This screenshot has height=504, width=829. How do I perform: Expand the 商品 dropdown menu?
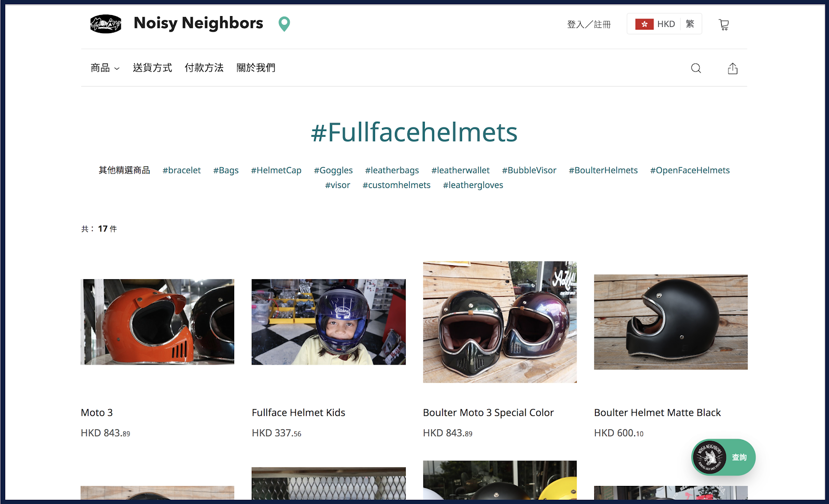point(105,68)
